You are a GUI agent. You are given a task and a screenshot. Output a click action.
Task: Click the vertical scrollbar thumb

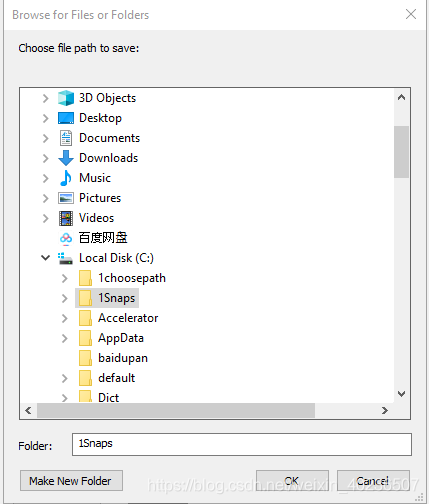pos(401,152)
